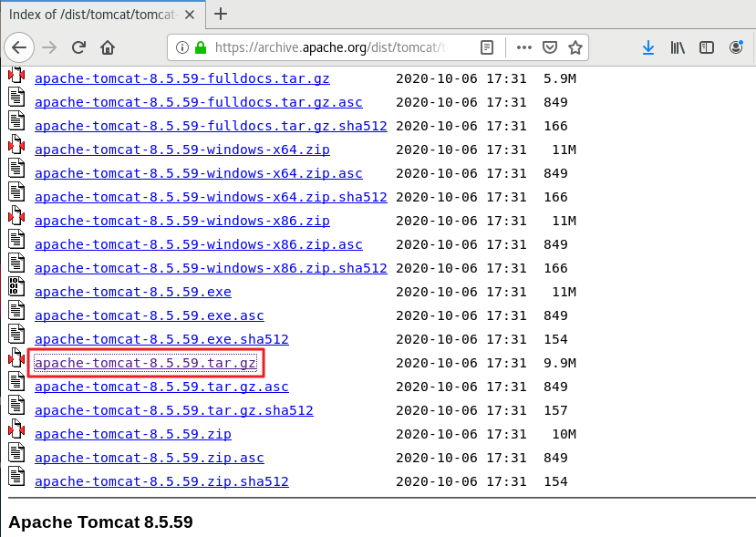The width and height of the screenshot is (756, 537).
Task: Open apache-tomcat-8.5.59.exe.asc link
Action: point(150,315)
